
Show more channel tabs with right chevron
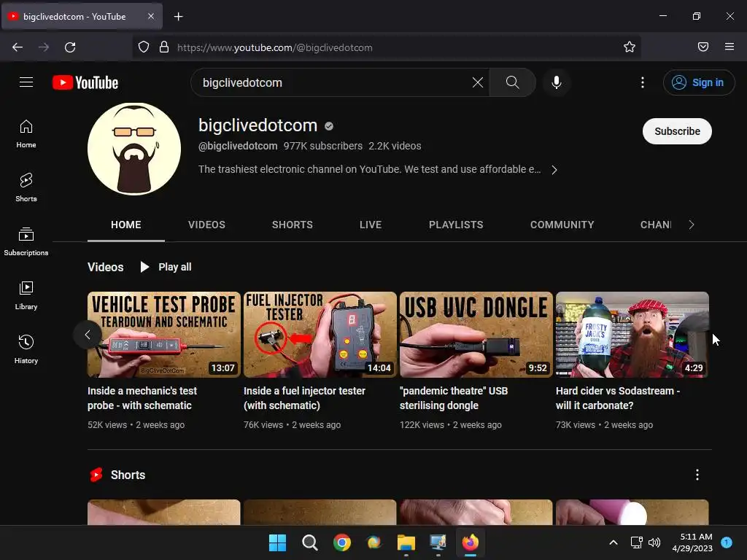692,225
